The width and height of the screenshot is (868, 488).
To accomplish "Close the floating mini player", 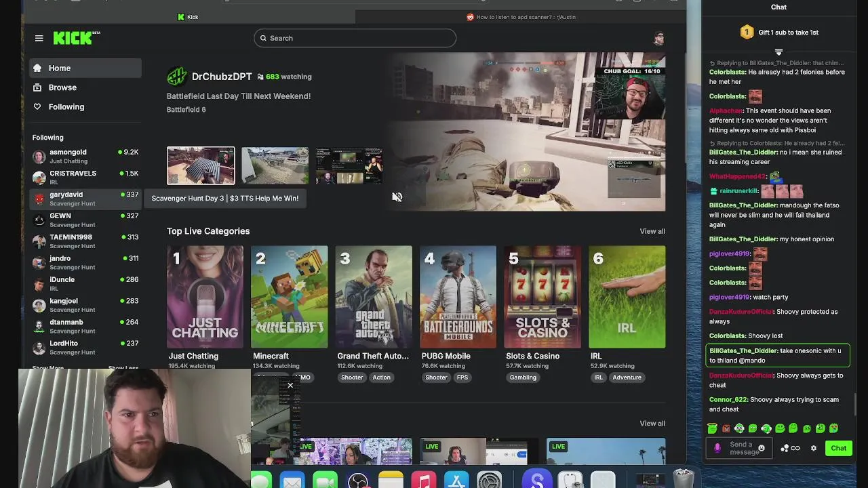I will point(290,386).
